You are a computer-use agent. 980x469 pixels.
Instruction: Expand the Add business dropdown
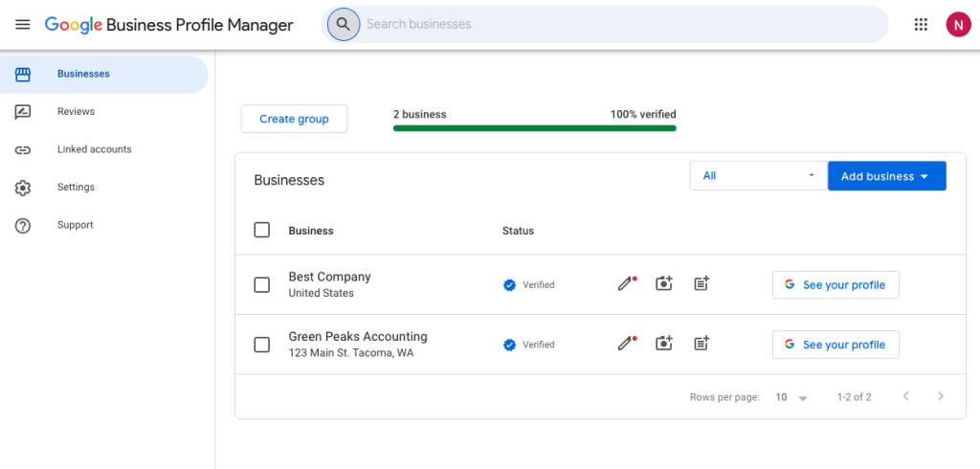[887, 176]
